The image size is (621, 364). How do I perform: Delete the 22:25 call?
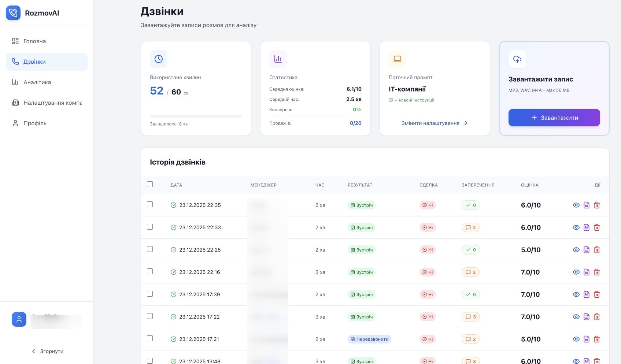coord(597,250)
